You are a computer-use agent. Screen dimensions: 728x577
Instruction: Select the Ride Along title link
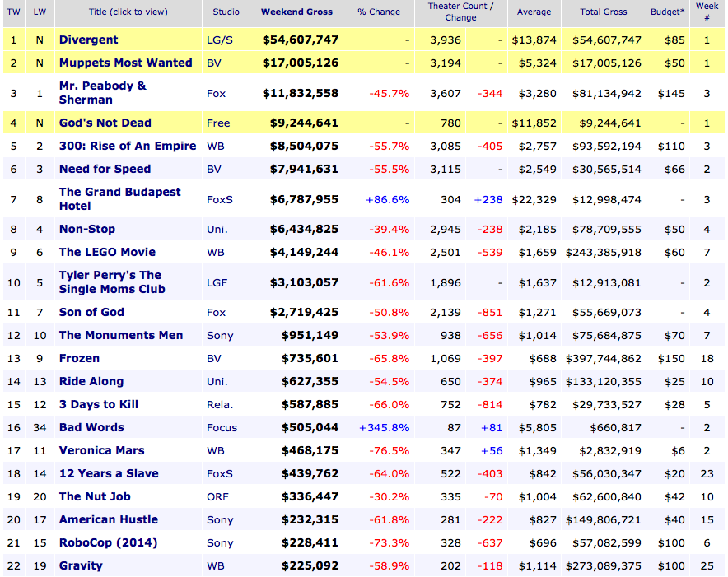click(91, 382)
